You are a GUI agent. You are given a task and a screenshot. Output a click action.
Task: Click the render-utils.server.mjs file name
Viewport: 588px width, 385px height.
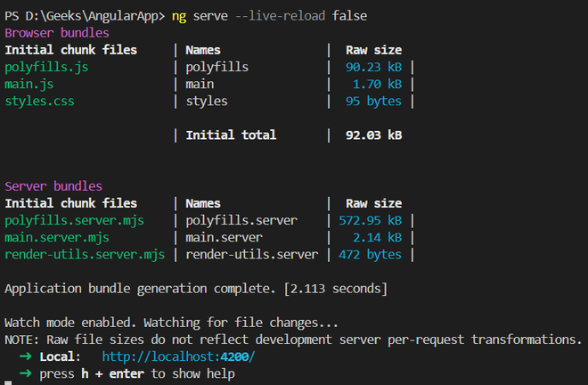[85, 254]
